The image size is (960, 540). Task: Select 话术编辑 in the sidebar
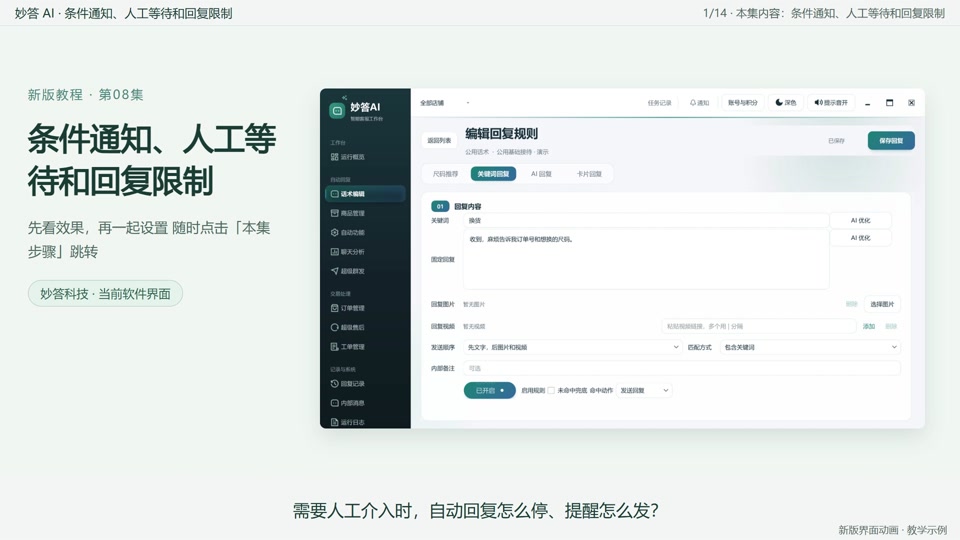[x=365, y=193]
